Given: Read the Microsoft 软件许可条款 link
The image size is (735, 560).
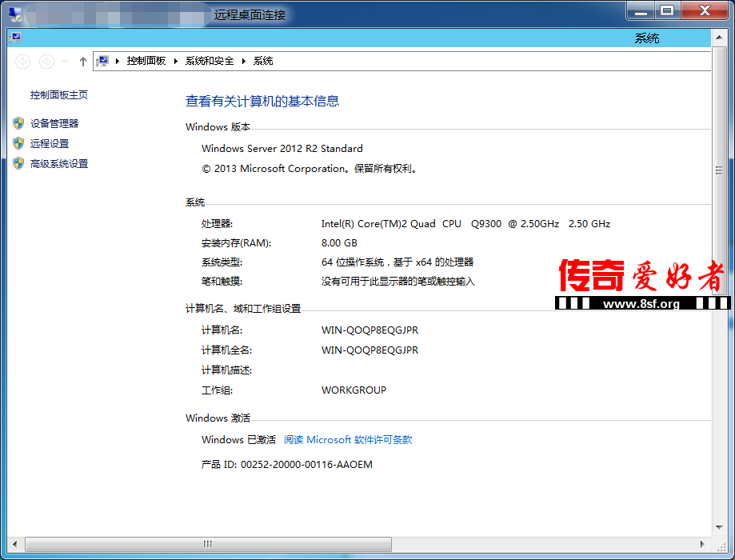Looking at the screenshot, I should pos(348,440).
